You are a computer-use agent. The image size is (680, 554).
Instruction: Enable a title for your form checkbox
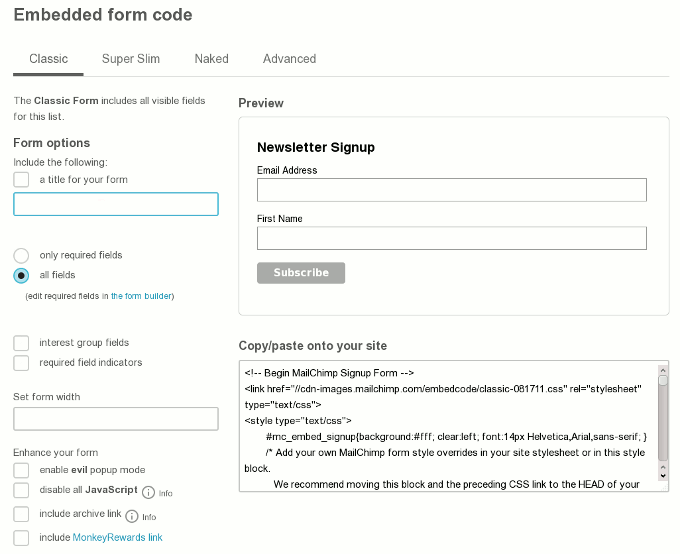tap(21, 180)
